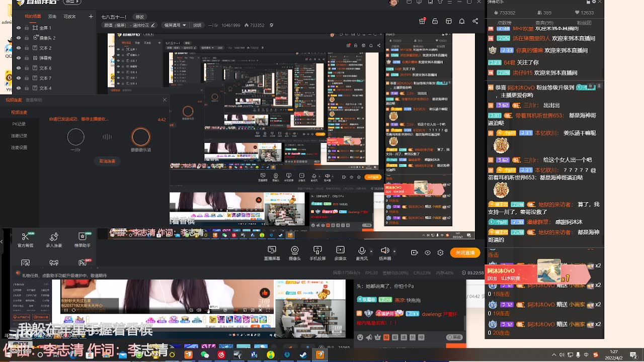The width and height of the screenshot is (644, 362).
Task: Show hidden system tray icons chevron
Action: (x=554, y=355)
